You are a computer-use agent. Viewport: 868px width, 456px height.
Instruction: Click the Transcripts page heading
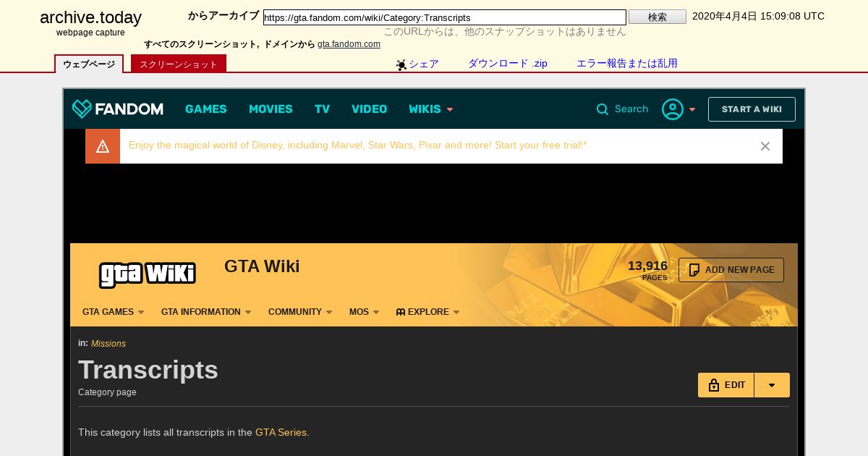pos(148,370)
